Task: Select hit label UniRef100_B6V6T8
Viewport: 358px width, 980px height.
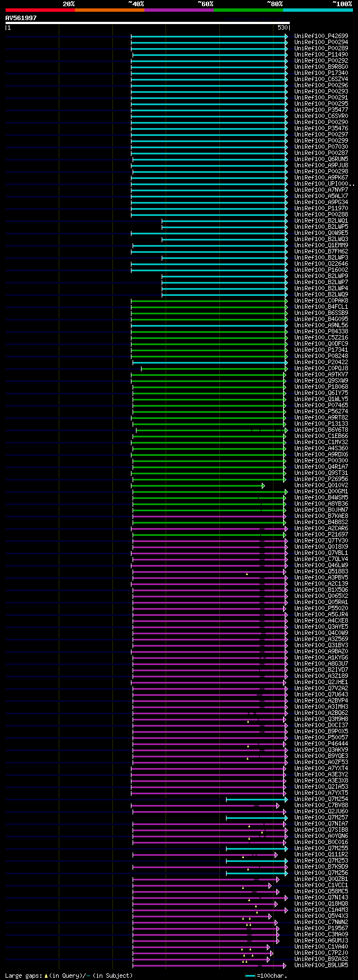Action: pyautogui.click(x=321, y=430)
